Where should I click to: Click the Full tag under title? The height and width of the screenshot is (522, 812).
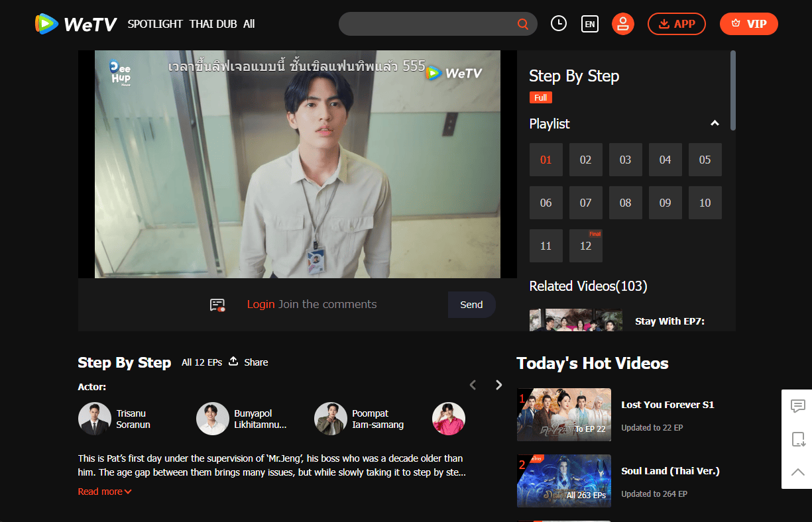click(x=541, y=97)
